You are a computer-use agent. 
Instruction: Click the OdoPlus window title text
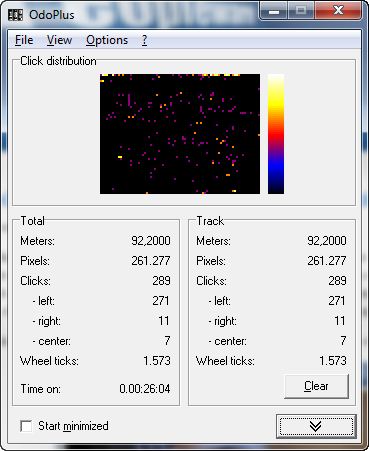[52, 15]
